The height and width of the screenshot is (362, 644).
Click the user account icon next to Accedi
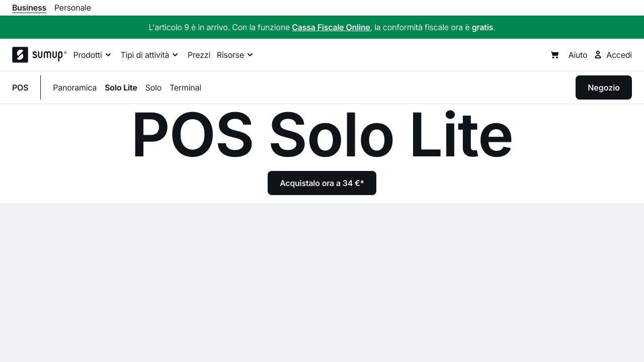click(597, 55)
